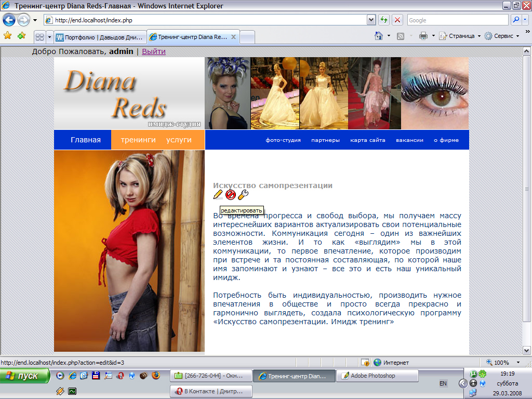Open the вакансии menu item
This screenshot has height=399, width=532.
(409, 140)
